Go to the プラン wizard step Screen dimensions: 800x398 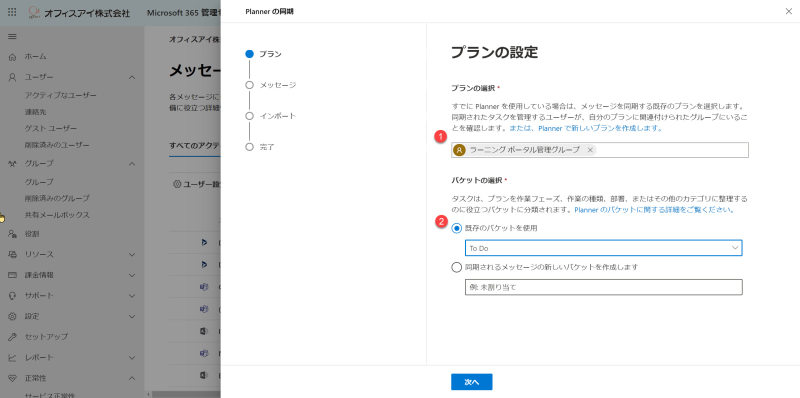tap(263, 54)
